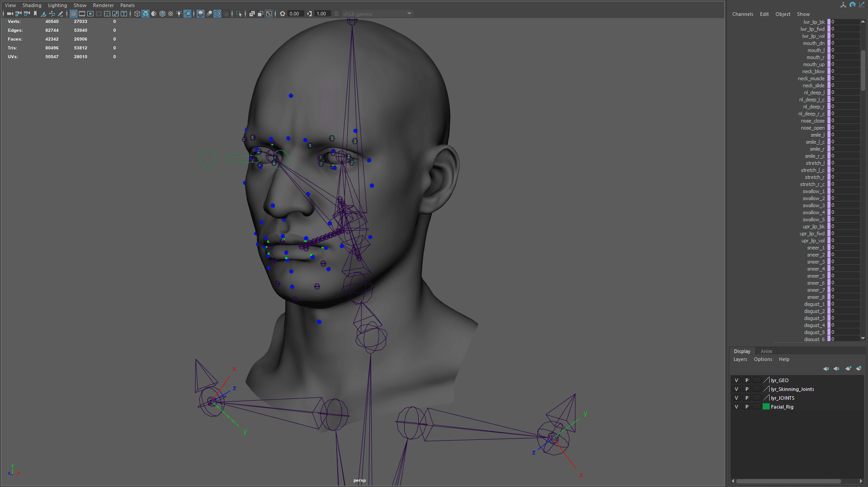
Task: Click the smile_l channel value field
Action: tap(844, 135)
